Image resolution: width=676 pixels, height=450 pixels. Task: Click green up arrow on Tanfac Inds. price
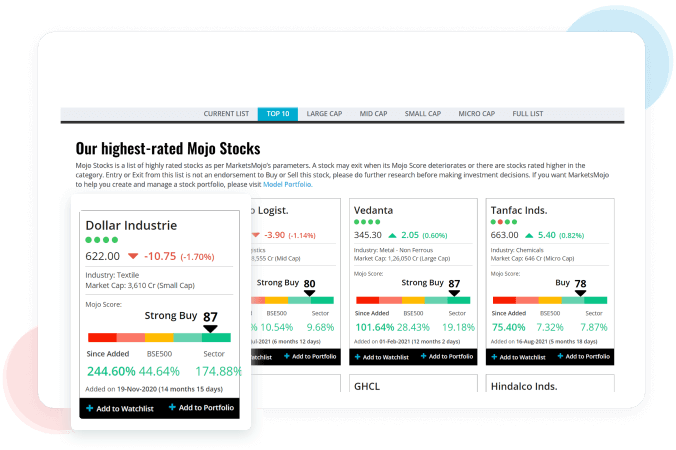click(529, 235)
